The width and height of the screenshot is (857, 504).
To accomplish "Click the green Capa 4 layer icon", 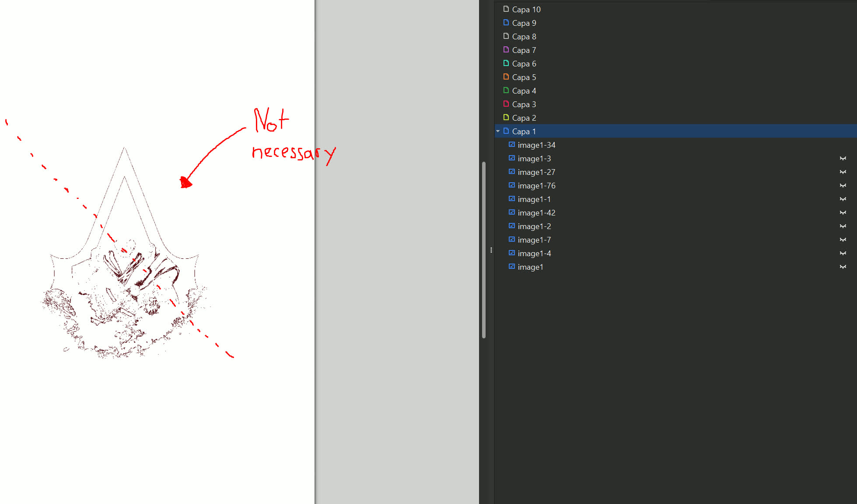I will (506, 90).
